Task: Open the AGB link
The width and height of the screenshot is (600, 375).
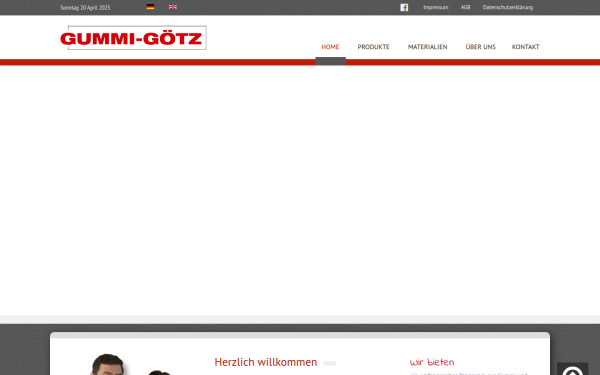Action: 465,7
